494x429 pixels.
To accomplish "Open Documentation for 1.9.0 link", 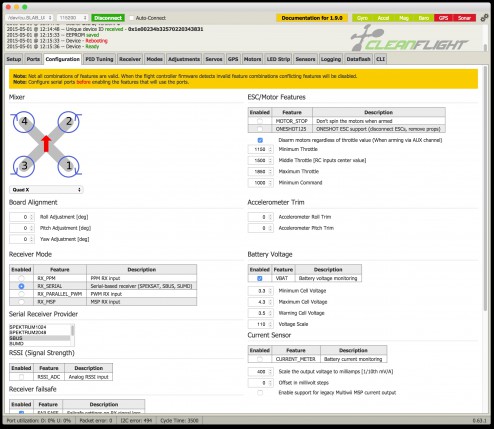I will 312,18.
